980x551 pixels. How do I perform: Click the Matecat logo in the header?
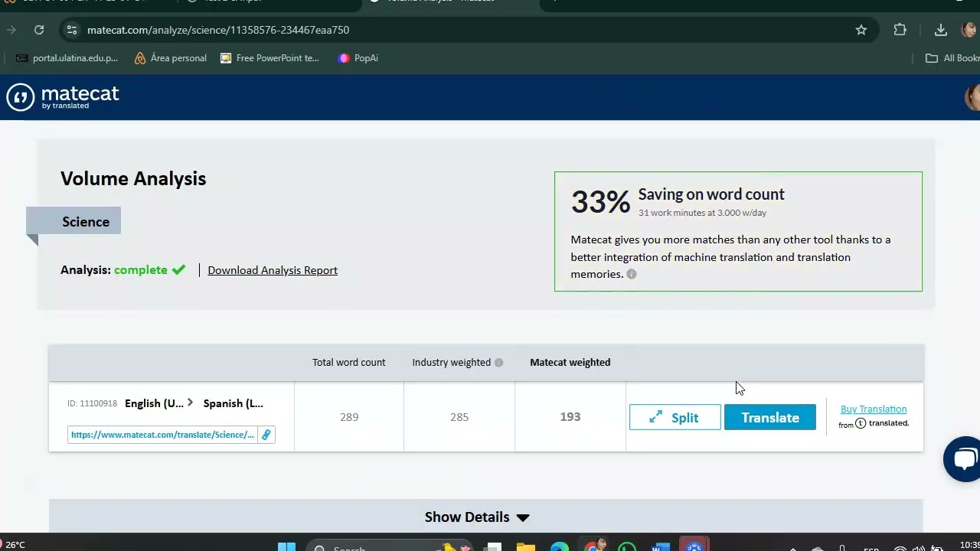pos(63,96)
